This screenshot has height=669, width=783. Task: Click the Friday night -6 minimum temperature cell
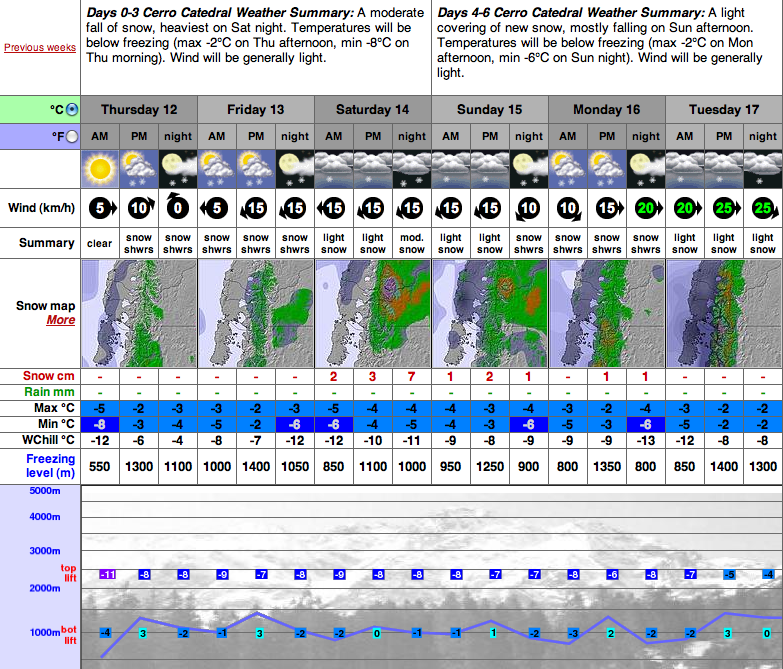pos(295,424)
